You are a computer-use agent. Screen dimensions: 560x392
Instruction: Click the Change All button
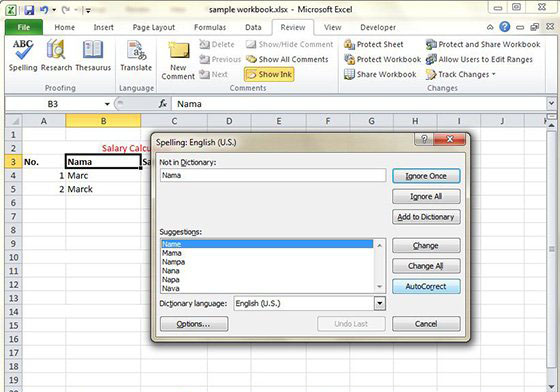426,266
